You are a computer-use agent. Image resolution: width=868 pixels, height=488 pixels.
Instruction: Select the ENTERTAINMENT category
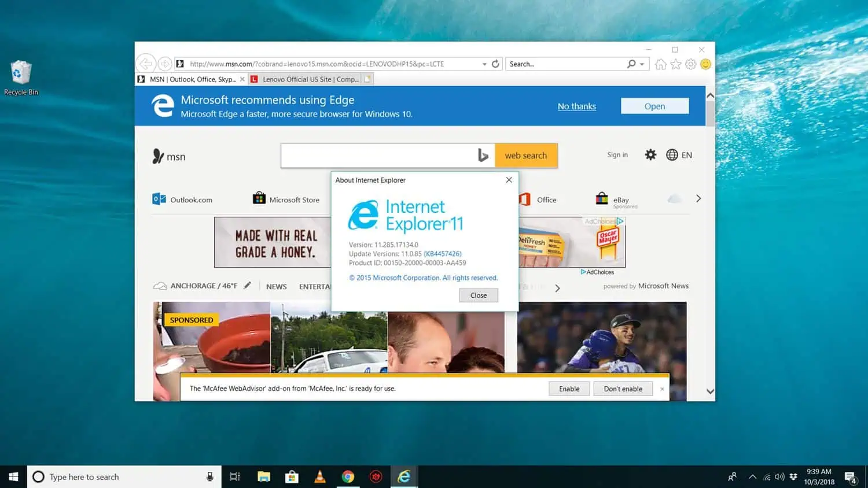click(x=315, y=286)
